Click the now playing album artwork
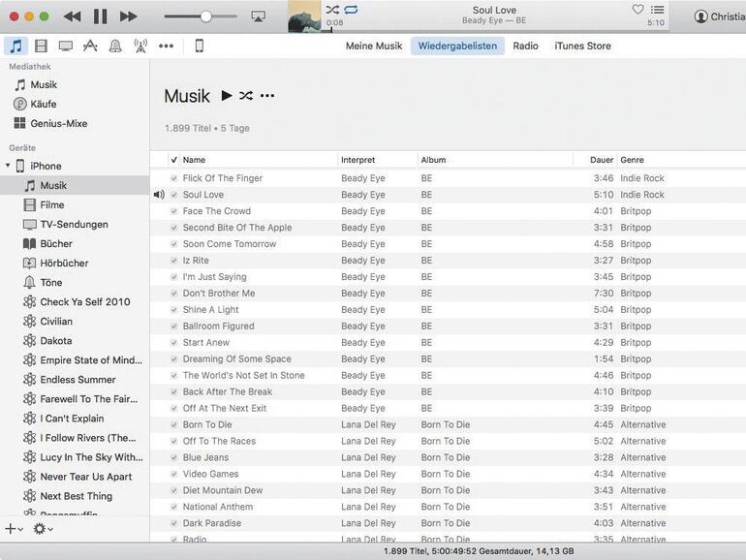The width and height of the screenshot is (746, 560). (x=304, y=16)
